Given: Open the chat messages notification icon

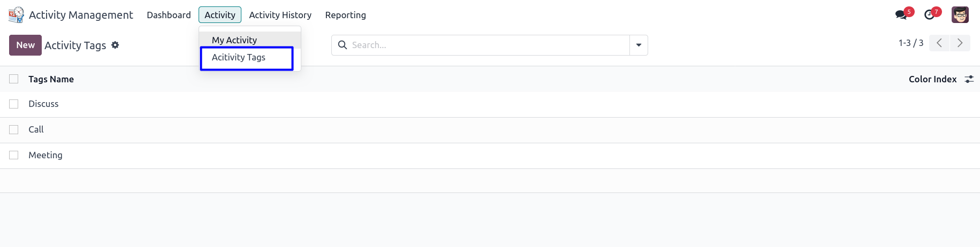Looking at the screenshot, I should pos(901,15).
